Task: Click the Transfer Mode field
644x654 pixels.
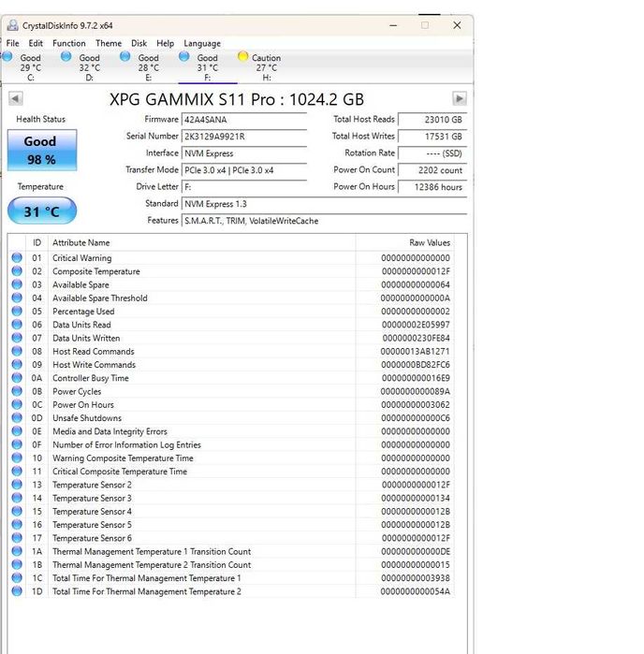Action: pyautogui.click(x=244, y=170)
